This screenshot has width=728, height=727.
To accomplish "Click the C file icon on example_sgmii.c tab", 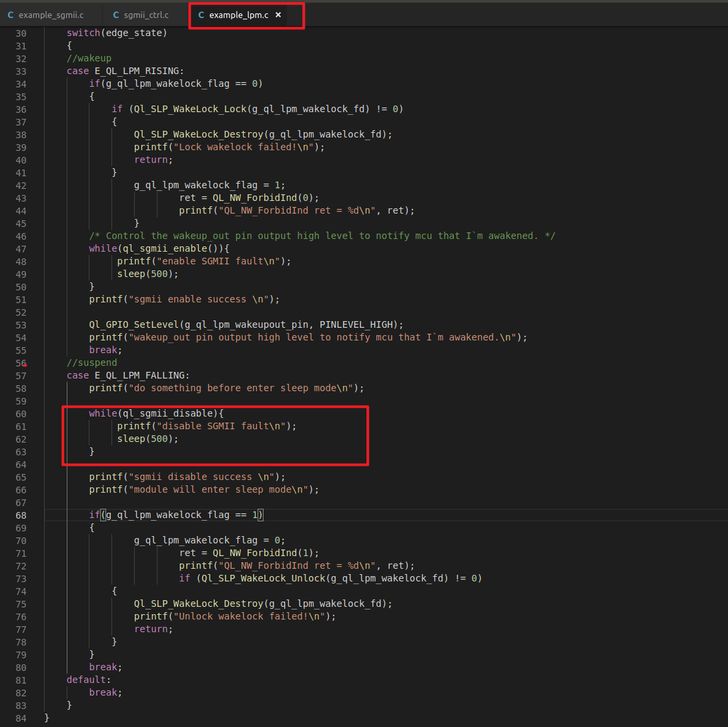I will click(x=11, y=15).
